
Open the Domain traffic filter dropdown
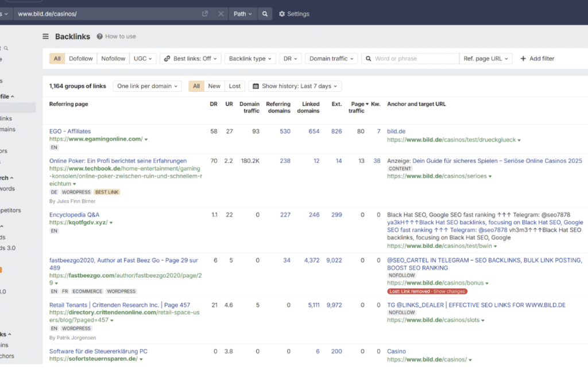331,59
